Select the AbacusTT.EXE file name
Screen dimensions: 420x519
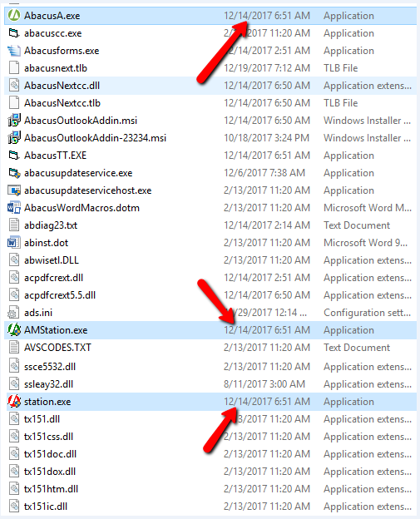pyautogui.click(x=55, y=156)
